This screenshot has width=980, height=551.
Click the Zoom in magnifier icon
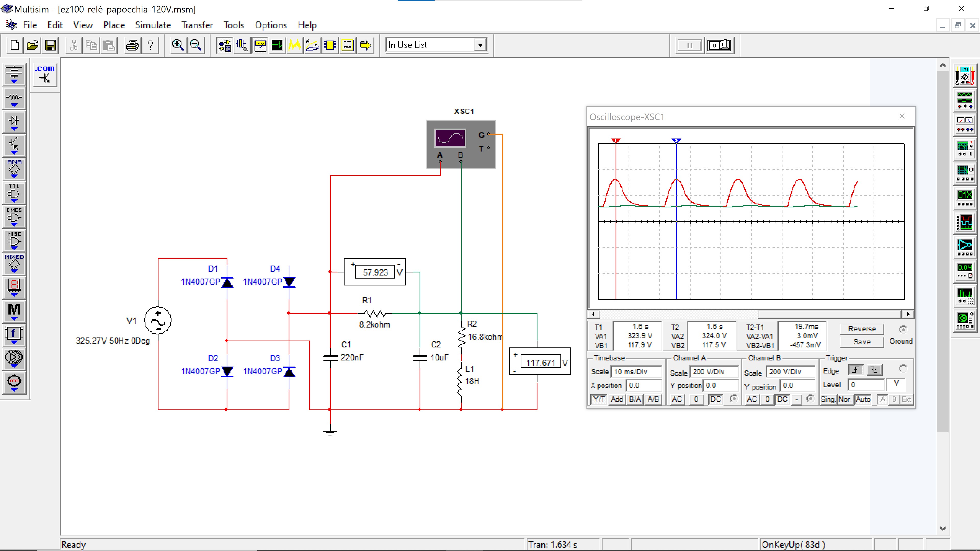[x=178, y=45]
